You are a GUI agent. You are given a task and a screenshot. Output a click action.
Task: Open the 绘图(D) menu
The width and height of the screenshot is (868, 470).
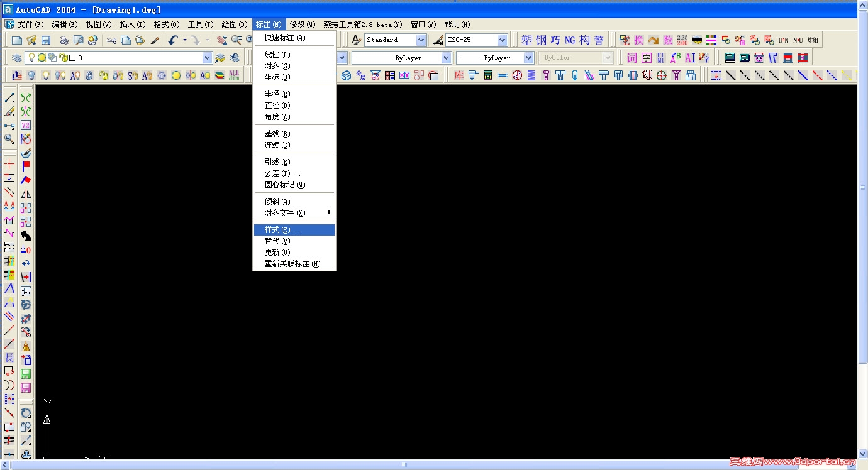tap(235, 25)
